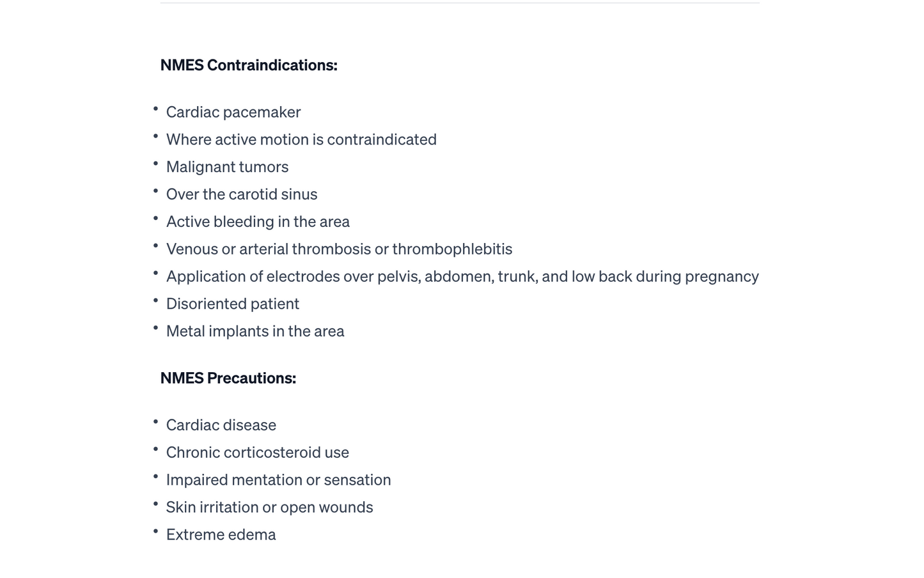Screen dimensions: 924x578
Task: Click the Cardiac disease list item
Action: click(x=221, y=425)
